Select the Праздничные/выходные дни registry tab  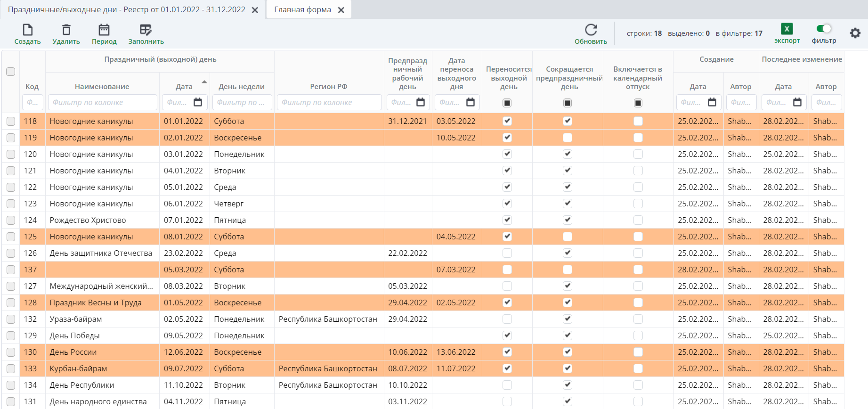click(x=126, y=10)
